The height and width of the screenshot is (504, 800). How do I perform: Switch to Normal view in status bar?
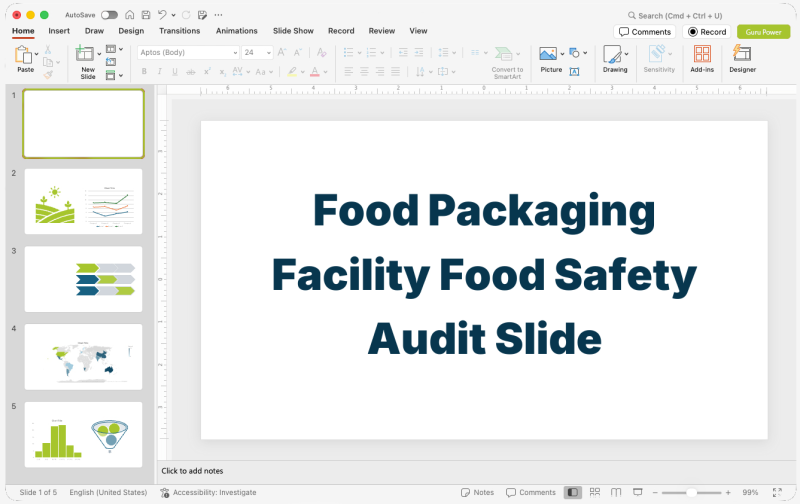(x=572, y=492)
